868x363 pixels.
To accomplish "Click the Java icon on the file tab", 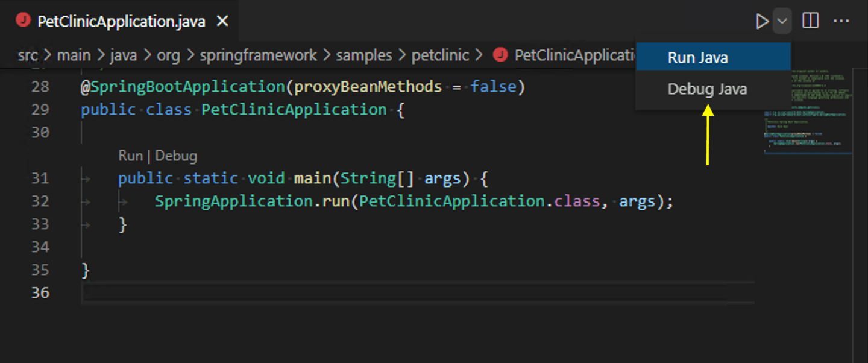I will (23, 19).
